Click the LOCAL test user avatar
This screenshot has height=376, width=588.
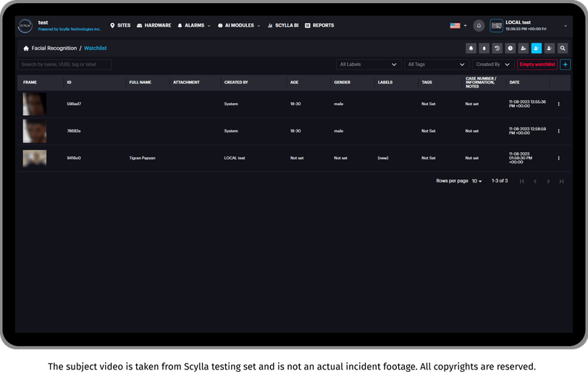pyautogui.click(x=496, y=25)
